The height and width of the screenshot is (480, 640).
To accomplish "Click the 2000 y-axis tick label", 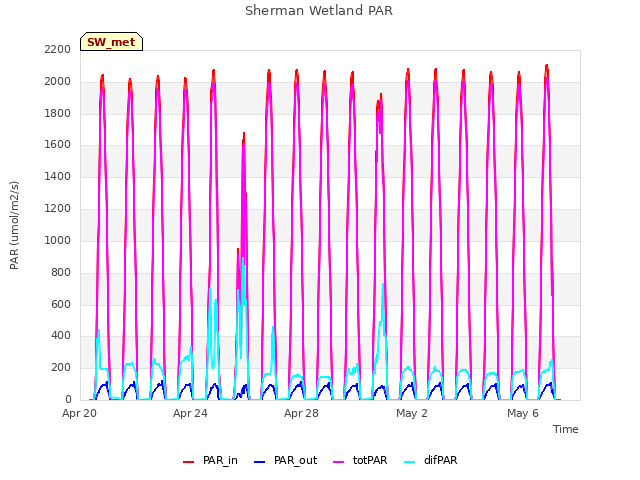I will click(x=58, y=81).
